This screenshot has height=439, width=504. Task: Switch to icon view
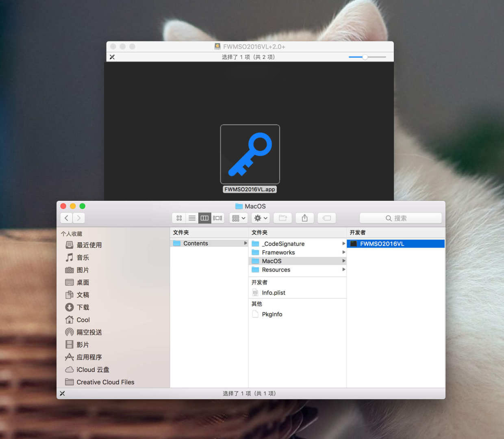179,218
